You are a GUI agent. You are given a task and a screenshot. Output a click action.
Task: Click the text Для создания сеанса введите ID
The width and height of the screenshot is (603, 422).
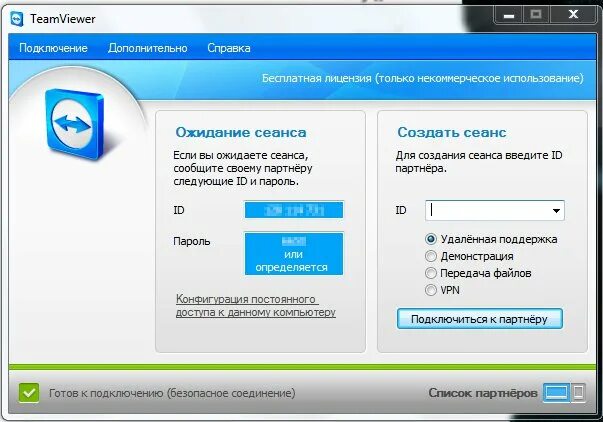pyautogui.click(x=479, y=155)
